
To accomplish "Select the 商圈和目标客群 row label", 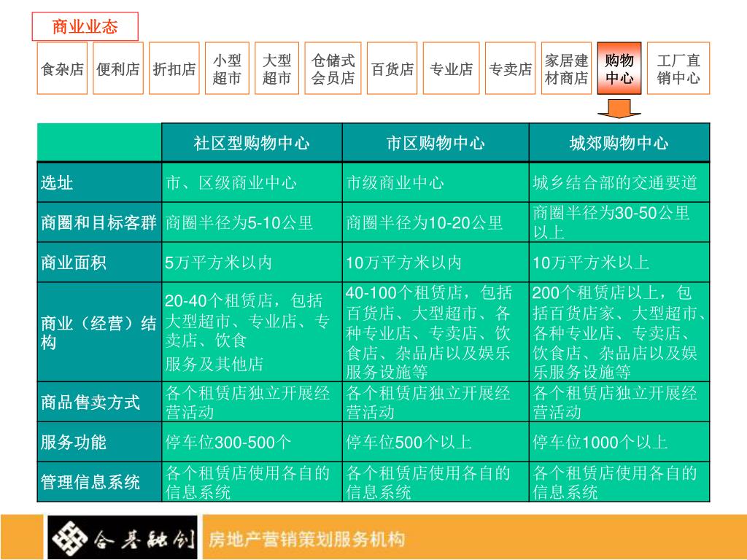I will (x=99, y=222).
